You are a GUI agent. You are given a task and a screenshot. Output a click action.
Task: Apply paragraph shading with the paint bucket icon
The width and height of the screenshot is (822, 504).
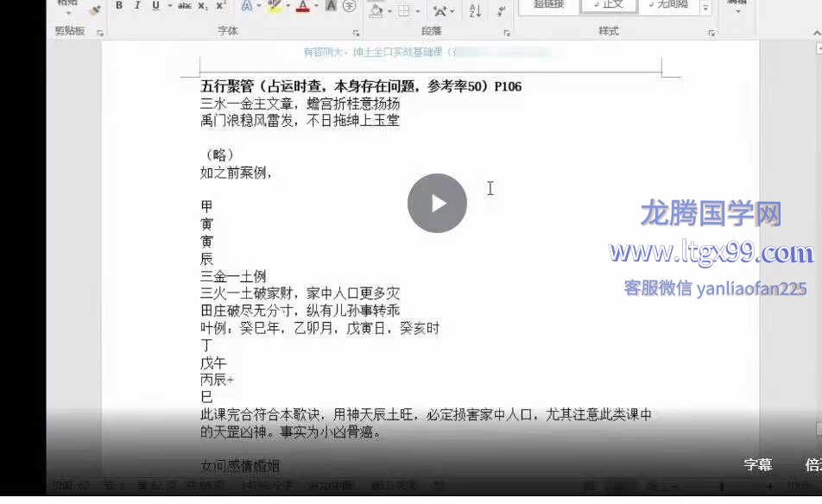point(376,10)
